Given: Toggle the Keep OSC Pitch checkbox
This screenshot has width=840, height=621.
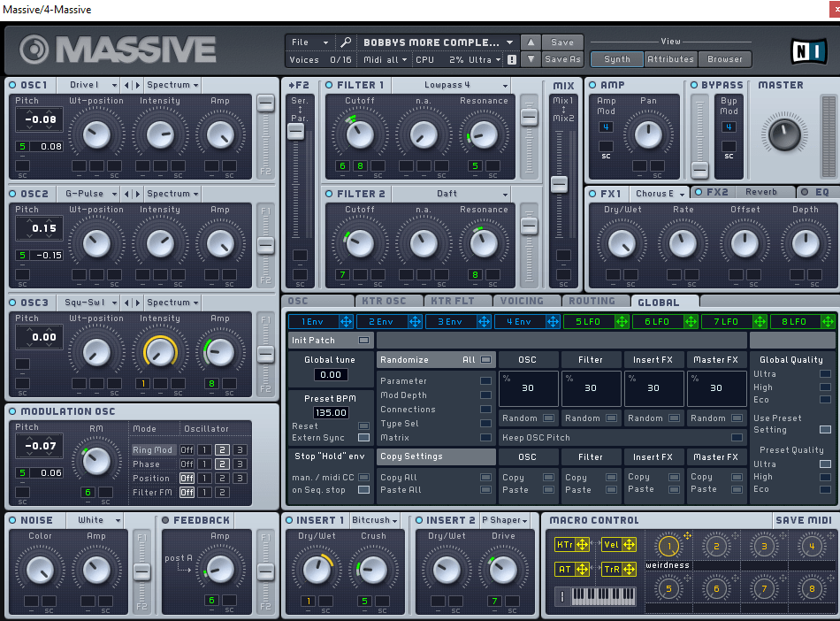Looking at the screenshot, I should (x=736, y=437).
